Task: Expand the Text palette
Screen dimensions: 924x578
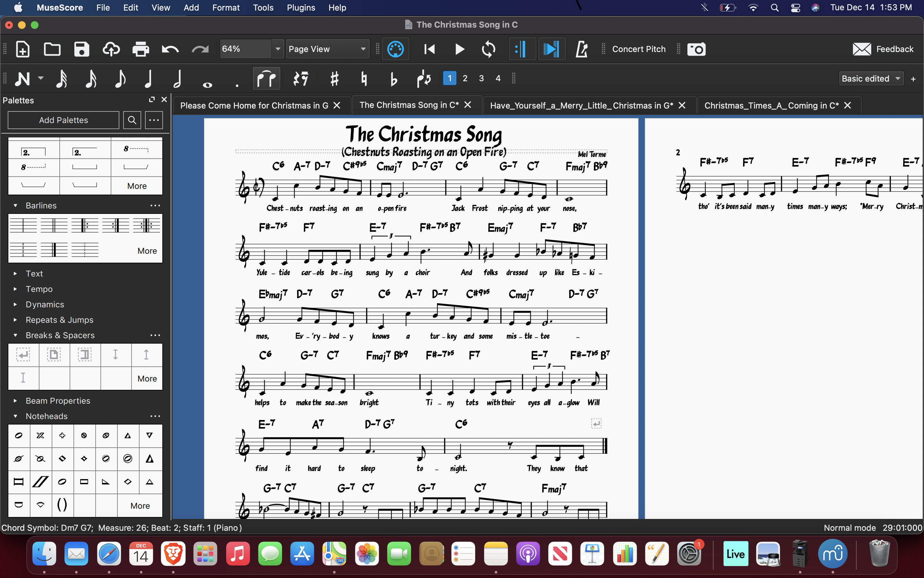Action: tap(15, 274)
